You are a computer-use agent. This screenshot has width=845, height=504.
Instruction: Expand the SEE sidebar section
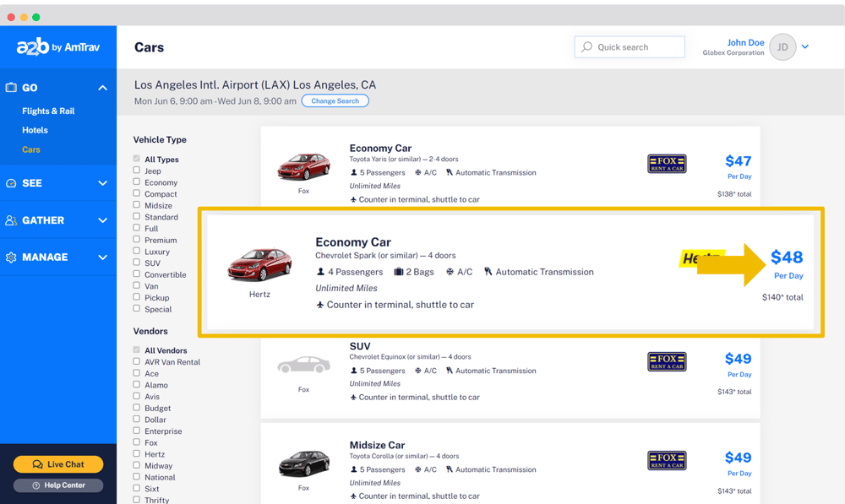(102, 182)
